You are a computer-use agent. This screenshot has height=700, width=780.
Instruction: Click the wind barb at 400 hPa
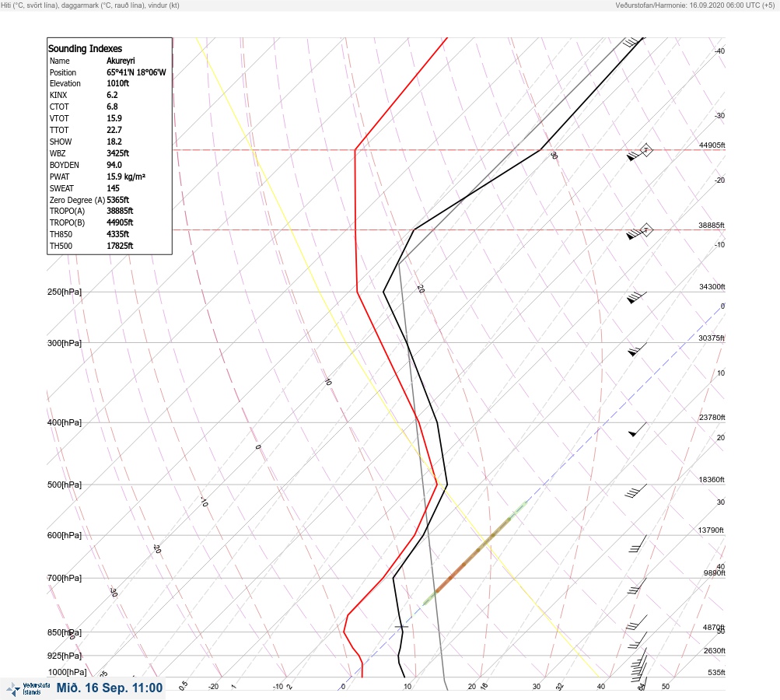click(x=638, y=429)
